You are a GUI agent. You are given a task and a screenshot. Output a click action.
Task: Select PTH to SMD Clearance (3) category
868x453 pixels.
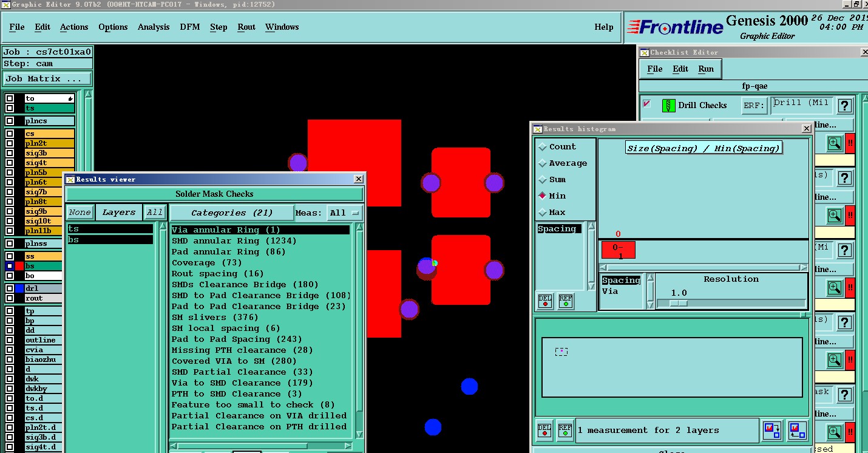click(x=237, y=394)
